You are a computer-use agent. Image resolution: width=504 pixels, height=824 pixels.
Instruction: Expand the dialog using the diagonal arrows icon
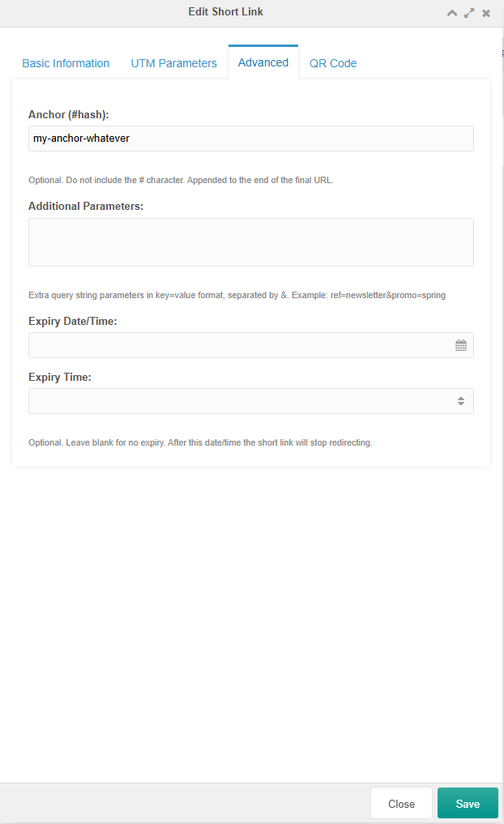click(x=468, y=12)
